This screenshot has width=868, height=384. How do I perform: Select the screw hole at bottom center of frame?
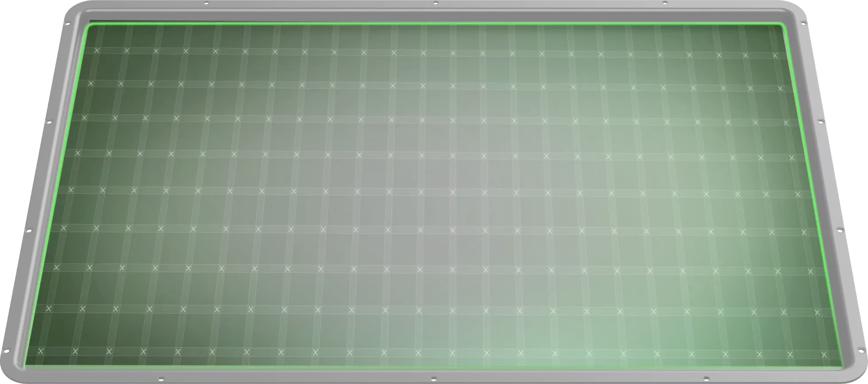(x=433, y=379)
